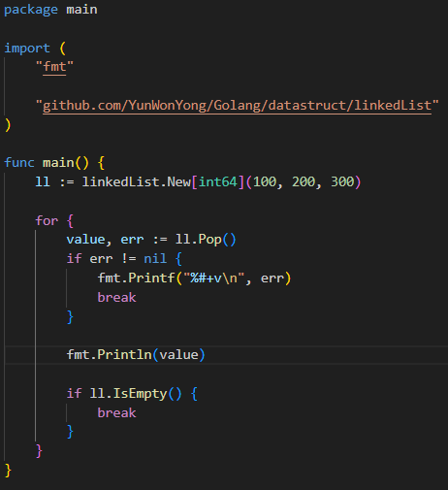Open the github.com/YunWonYong linkedList import link
Image resolution: width=448 pixels, height=490 pixels.
[x=237, y=106]
